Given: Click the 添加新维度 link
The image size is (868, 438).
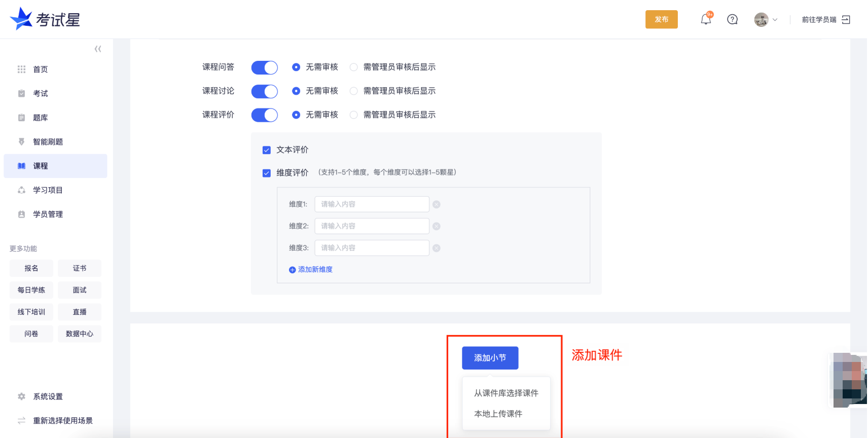Looking at the screenshot, I should click(x=311, y=270).
